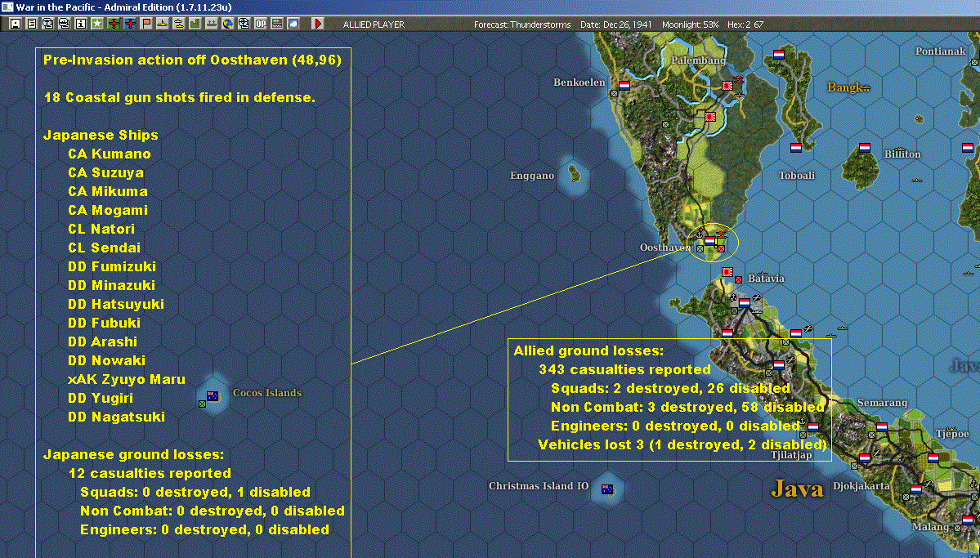This screenshot has width=980, height=558.
Task: Click red Japanese ship icon at Oosthaven
Action: coord(721,234)
